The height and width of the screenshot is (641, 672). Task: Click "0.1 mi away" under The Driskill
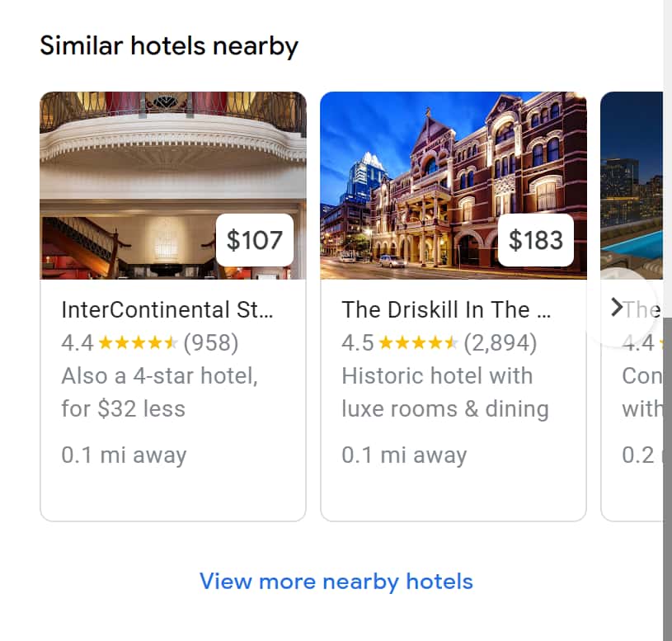click(x=404, y=455)
